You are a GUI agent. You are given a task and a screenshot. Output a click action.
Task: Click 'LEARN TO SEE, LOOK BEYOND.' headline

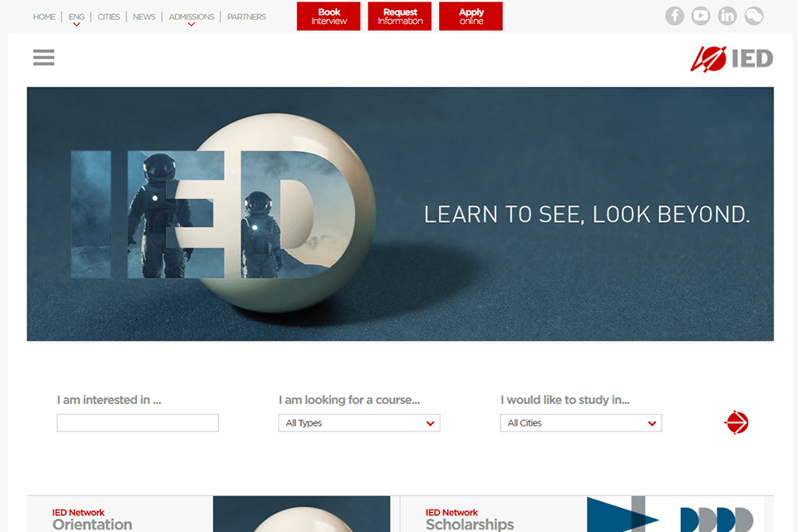click(587, 214)
